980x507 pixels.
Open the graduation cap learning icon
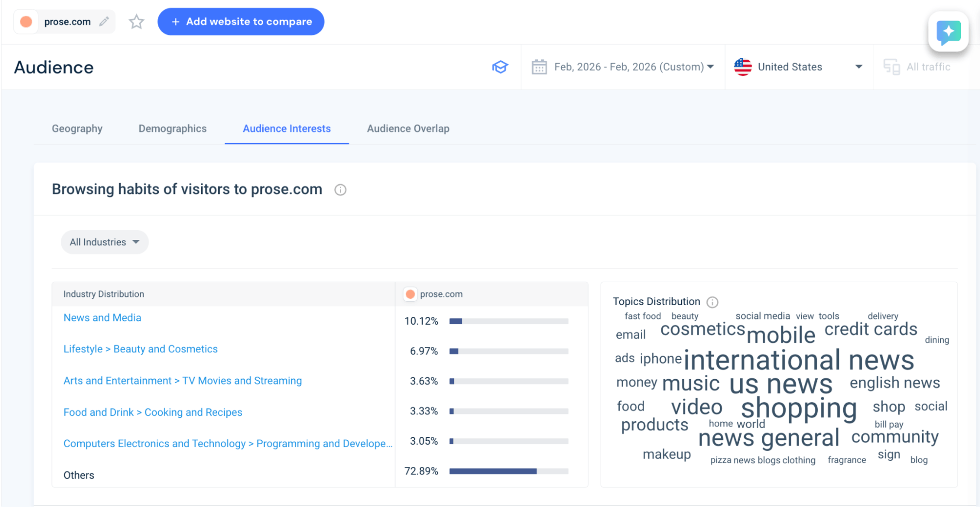click(x=500, y=67)
